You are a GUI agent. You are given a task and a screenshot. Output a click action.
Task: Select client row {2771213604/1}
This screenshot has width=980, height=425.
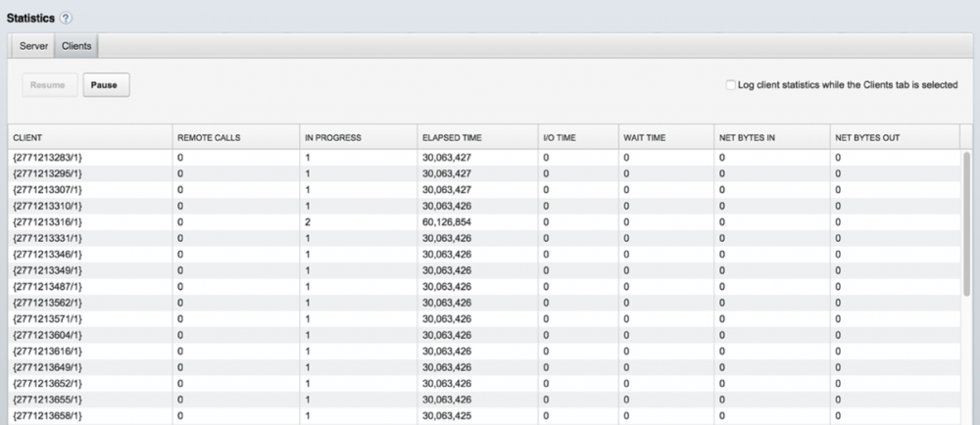484,335
